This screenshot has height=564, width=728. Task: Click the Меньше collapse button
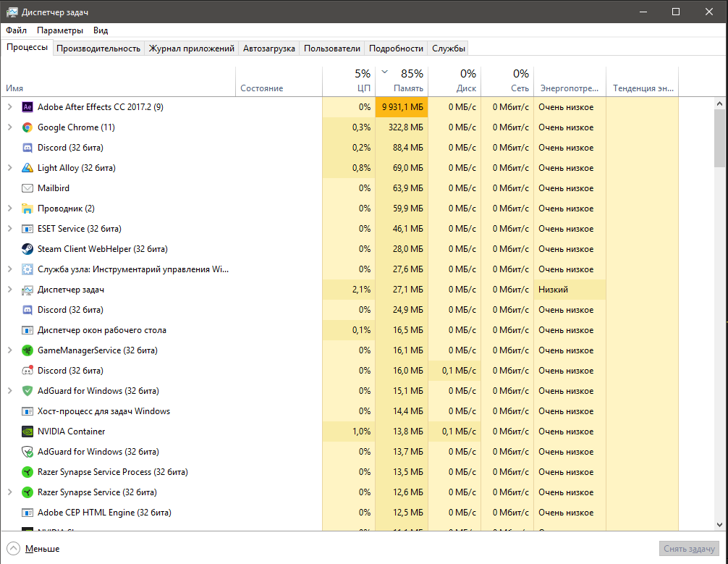tap(33, 549)
